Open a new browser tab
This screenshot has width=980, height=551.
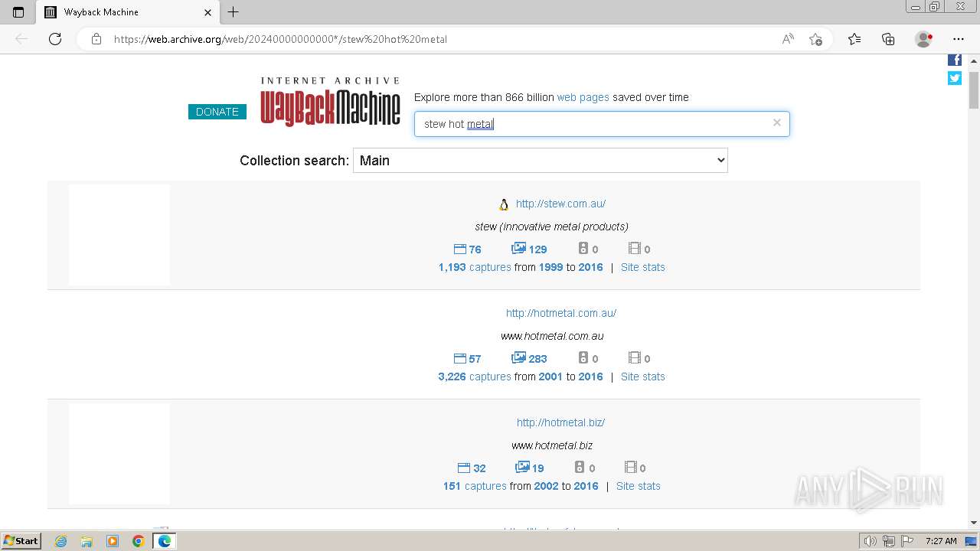tap(234, 12)
